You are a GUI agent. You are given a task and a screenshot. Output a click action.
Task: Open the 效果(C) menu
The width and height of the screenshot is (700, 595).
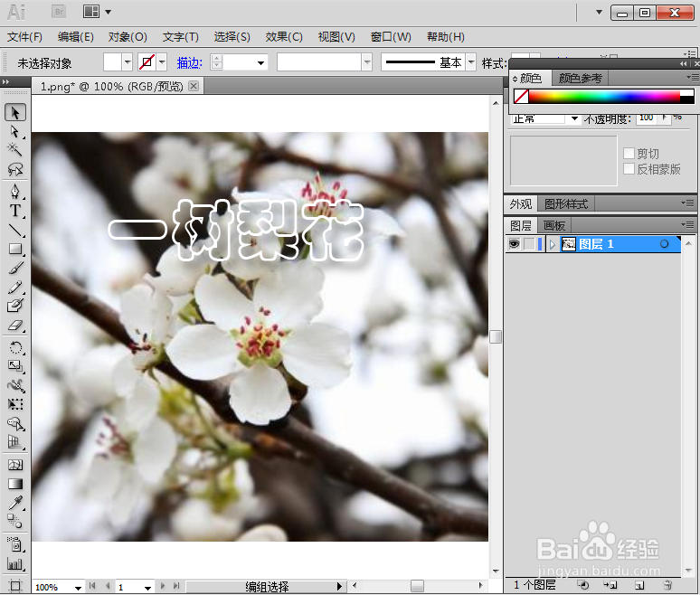[284, 36]
